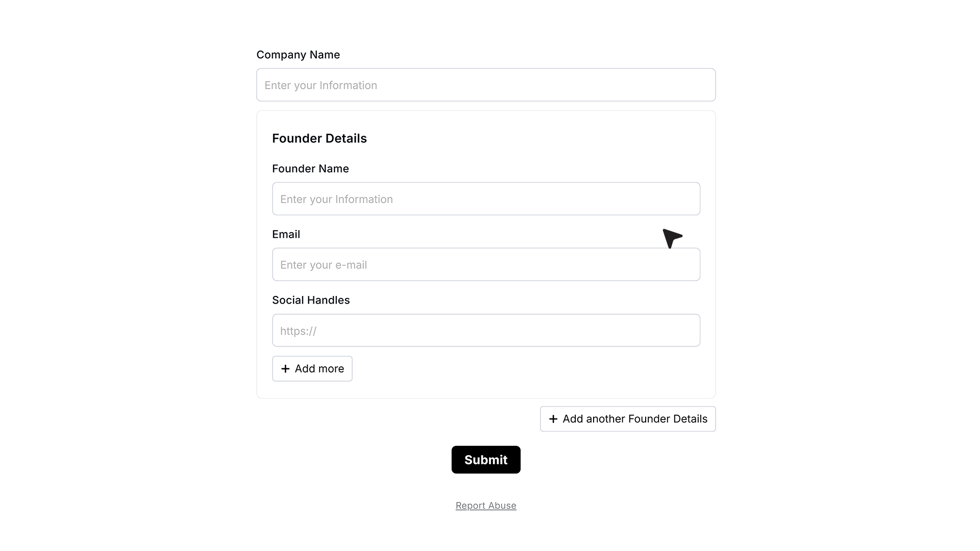The height and width of the screenshot is (551, 980).
Task: Click the Email field label
Action: (x=286, y=234)
